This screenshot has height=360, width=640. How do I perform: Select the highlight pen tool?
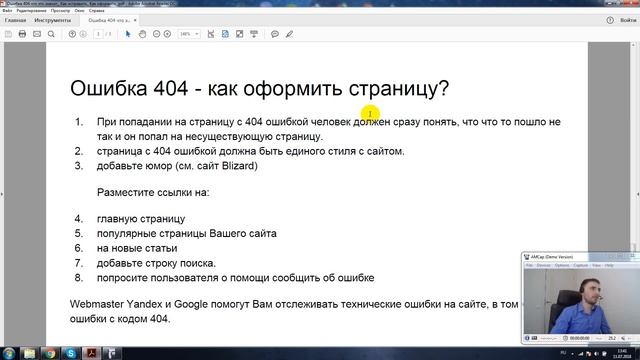[x=289, y=34]
